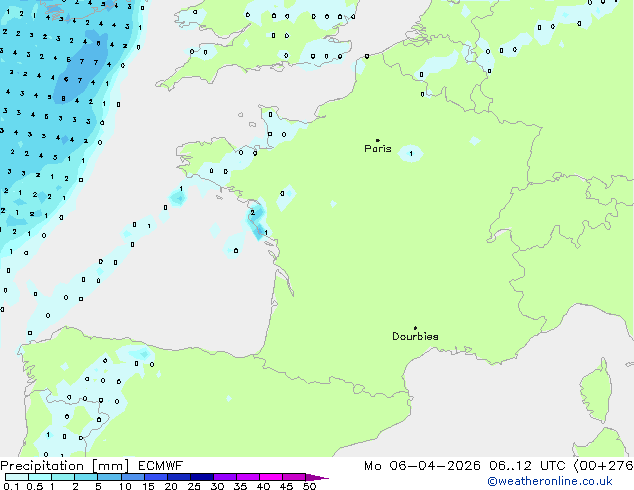Screen dimensions: 634x490
Task: Pick the 2–5 mm legend color swatch
Action: (86, 477)
